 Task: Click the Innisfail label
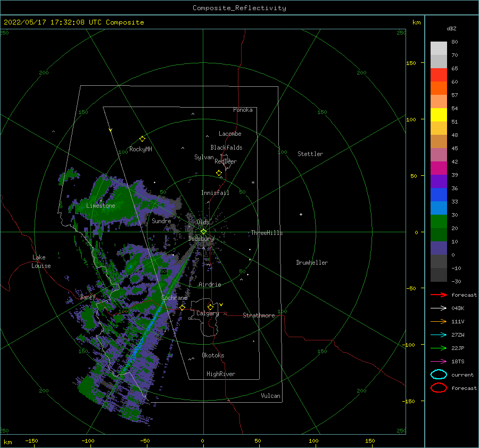(215, 193)
